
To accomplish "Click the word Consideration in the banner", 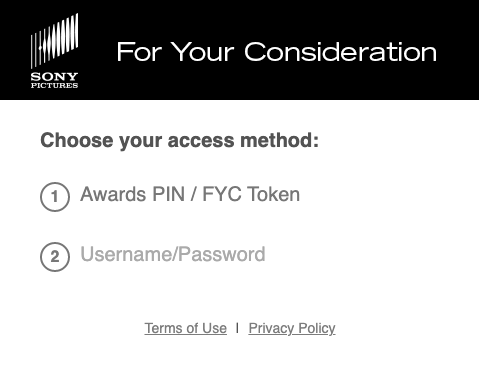I will coord(340,52).
